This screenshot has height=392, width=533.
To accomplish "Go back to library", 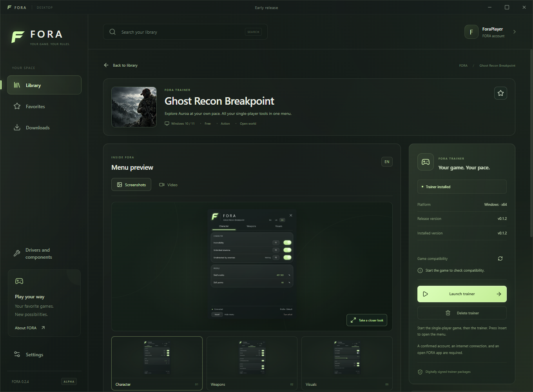I will pyautogui.click(x=121, y=65).
